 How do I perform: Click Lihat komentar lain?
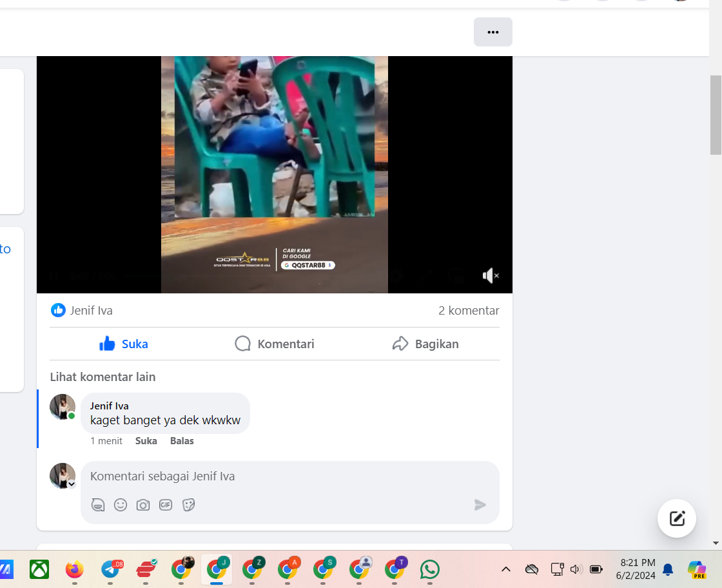pos(102,377)
